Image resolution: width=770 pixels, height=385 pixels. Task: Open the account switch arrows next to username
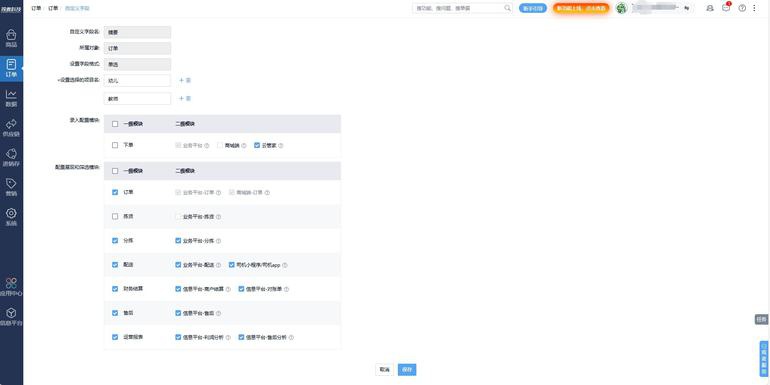(687, 8)
